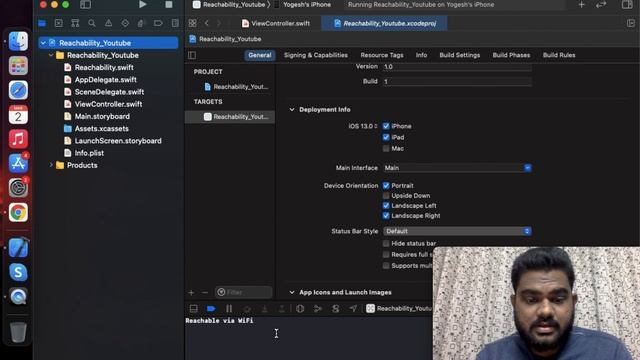Open the Find navigator magnifier
Screen dimensions: 640x360
pyautogui.click(x=92, y=23)
